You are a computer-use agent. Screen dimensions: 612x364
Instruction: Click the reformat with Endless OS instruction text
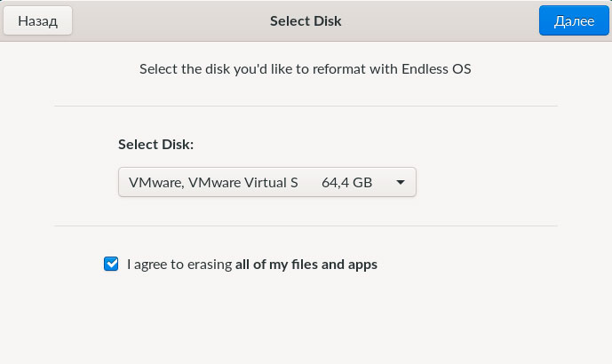(305, 68)
